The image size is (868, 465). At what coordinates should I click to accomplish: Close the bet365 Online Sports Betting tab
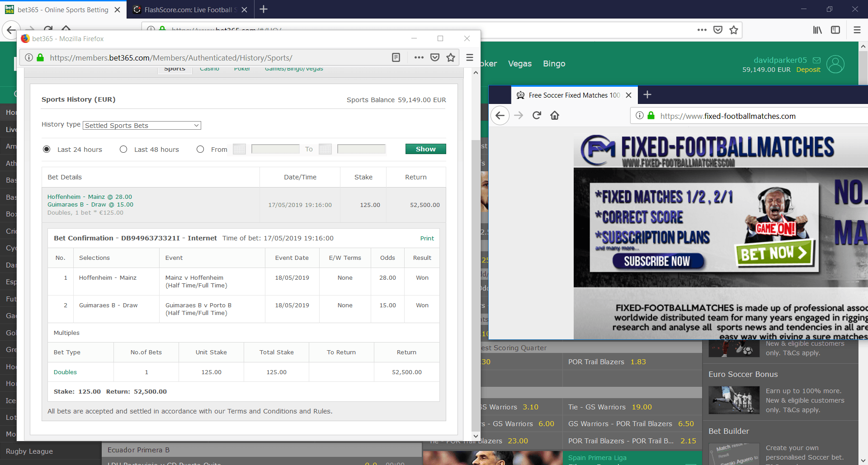click(x=117, y=9)
